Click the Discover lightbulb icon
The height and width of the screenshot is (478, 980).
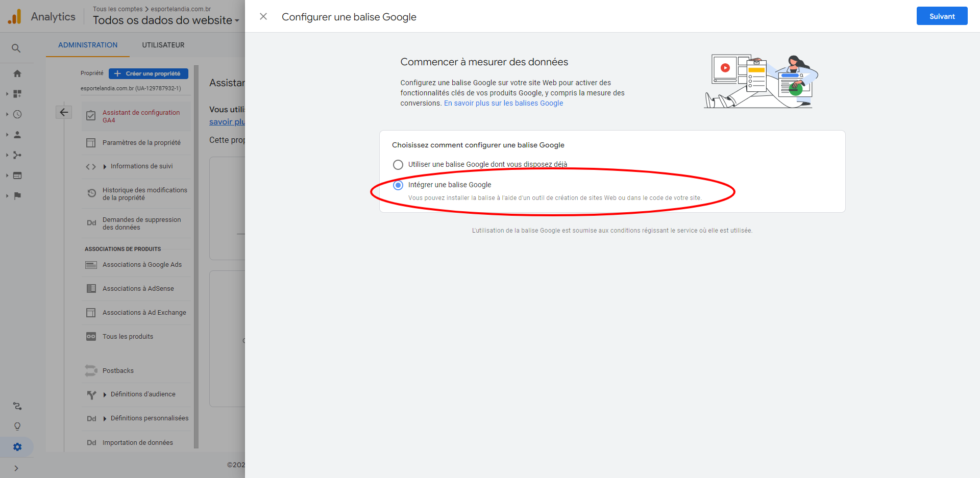17,426
